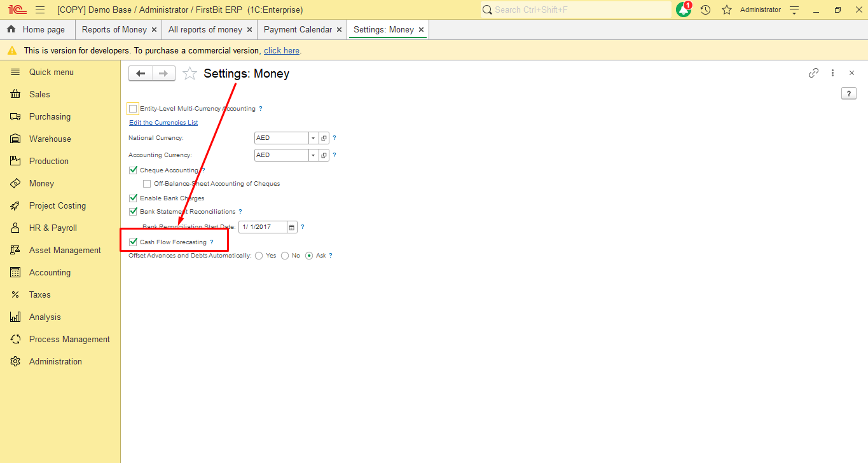Select Yes for offset advances automatically
This screenshot has height=463, width=868.
coord(259,256)
